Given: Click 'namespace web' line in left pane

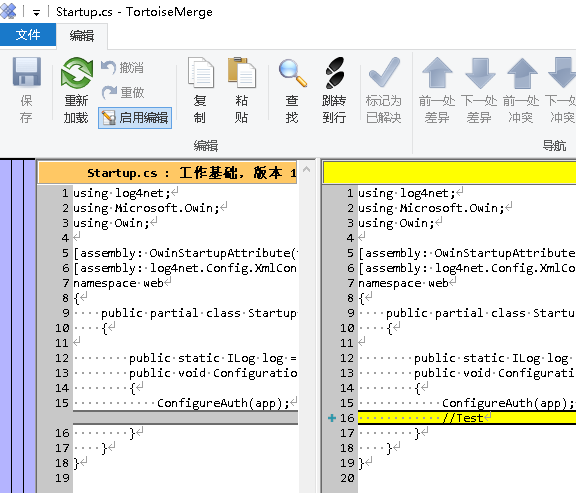Looking at the screenshot, I should 118,283.
